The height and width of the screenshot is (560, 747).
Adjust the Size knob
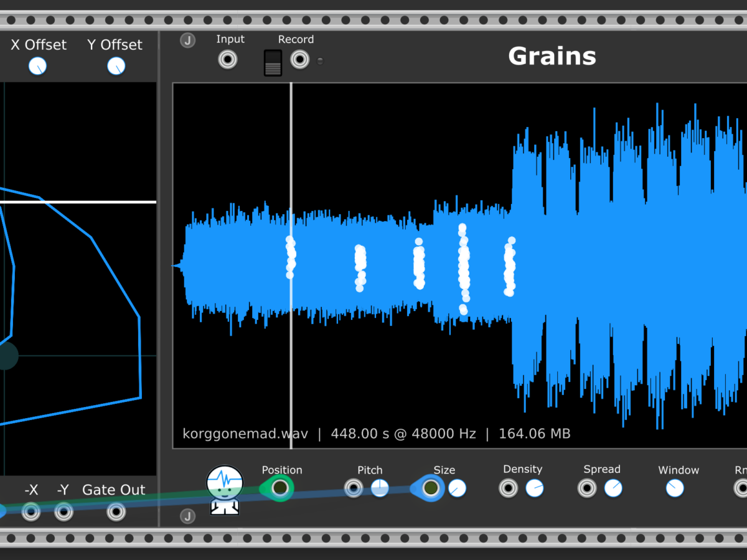(x=458, y=488)
